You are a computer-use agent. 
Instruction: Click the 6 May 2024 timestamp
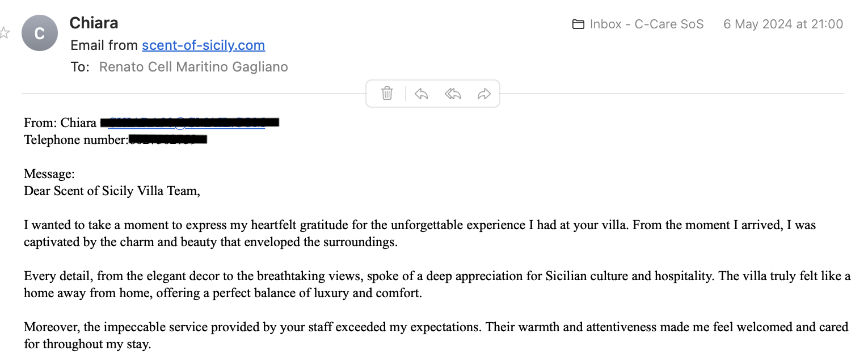783,24
